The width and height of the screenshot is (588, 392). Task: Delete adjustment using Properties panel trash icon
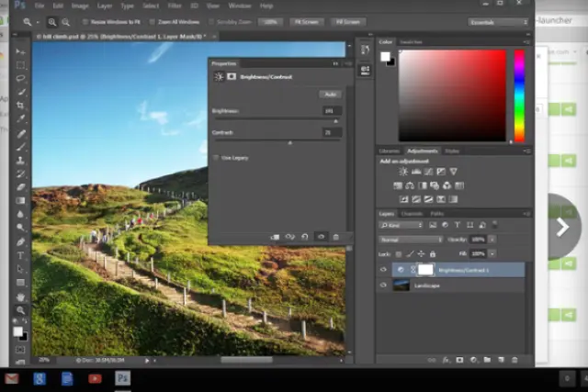pos(336,237)
